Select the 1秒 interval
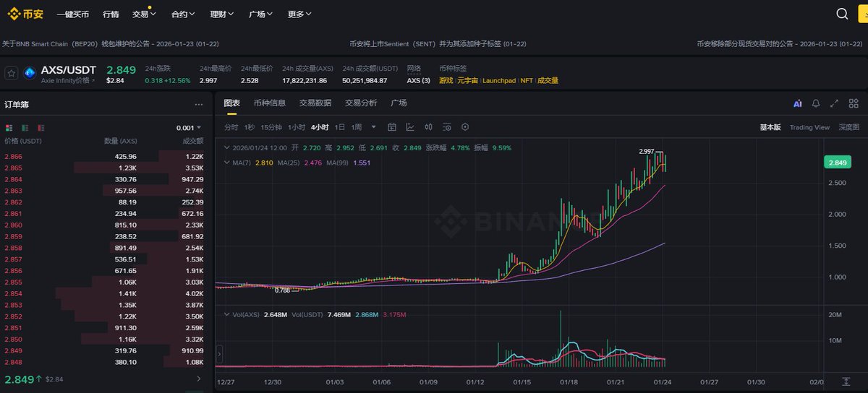 coord(250,127)
